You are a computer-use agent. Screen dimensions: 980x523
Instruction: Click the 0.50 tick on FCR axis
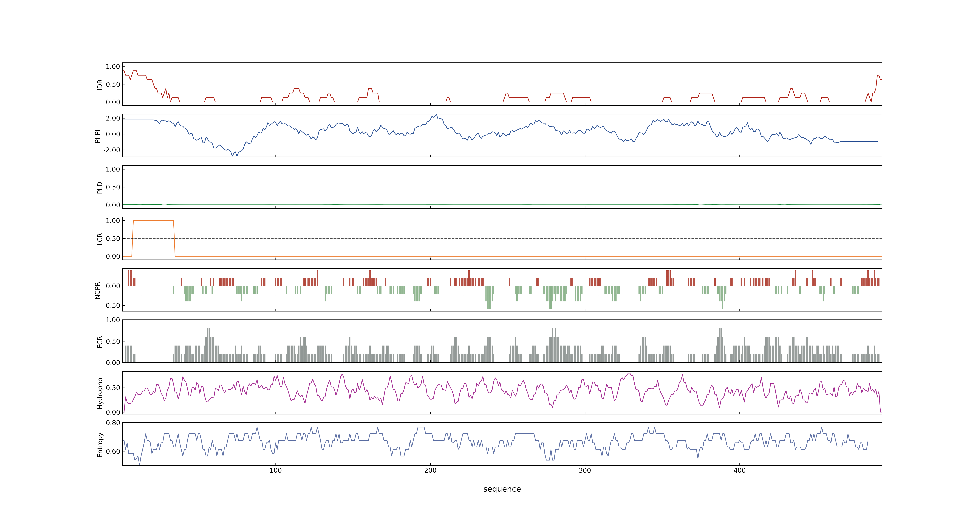pyautogui.click(x=113, y=341)
